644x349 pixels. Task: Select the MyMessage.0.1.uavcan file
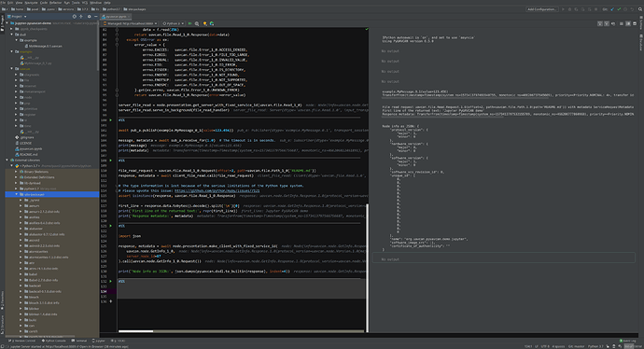click(45, 46)
